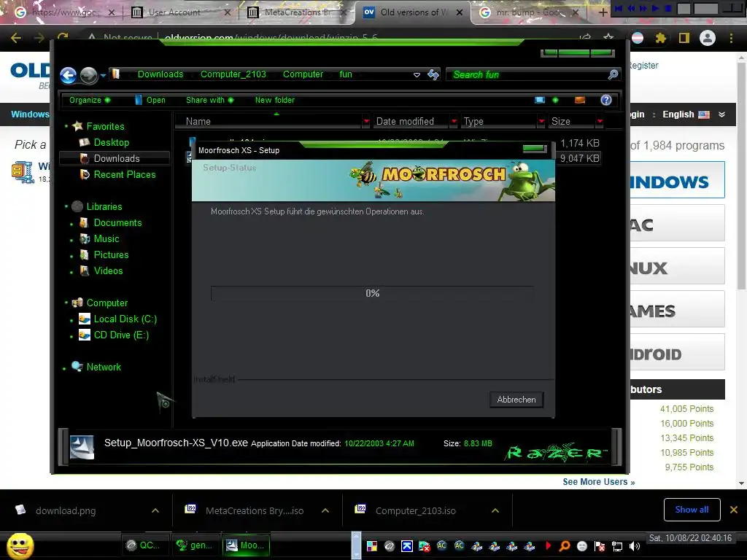Sort files by the Name column header
The height and width of the screenshot is (560, 747).
(268, 122)
